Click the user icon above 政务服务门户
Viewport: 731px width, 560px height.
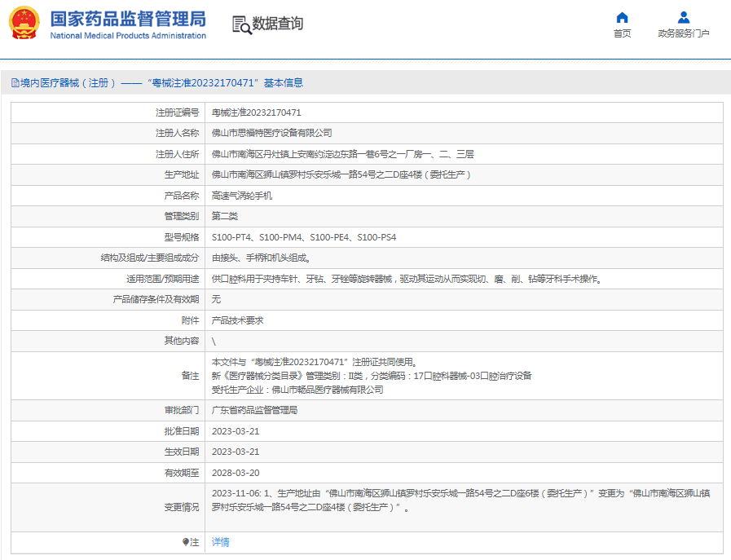[x=684, y=18]
